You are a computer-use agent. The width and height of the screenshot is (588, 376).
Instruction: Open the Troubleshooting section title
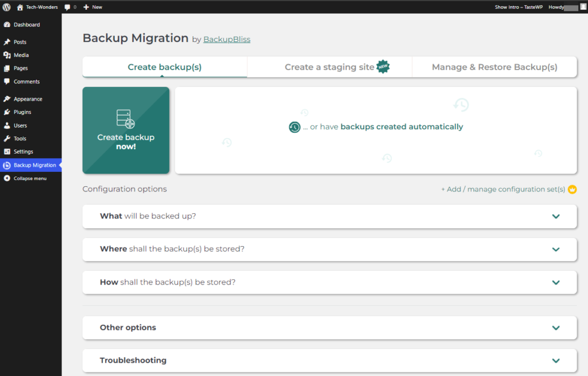pos(133,360)
